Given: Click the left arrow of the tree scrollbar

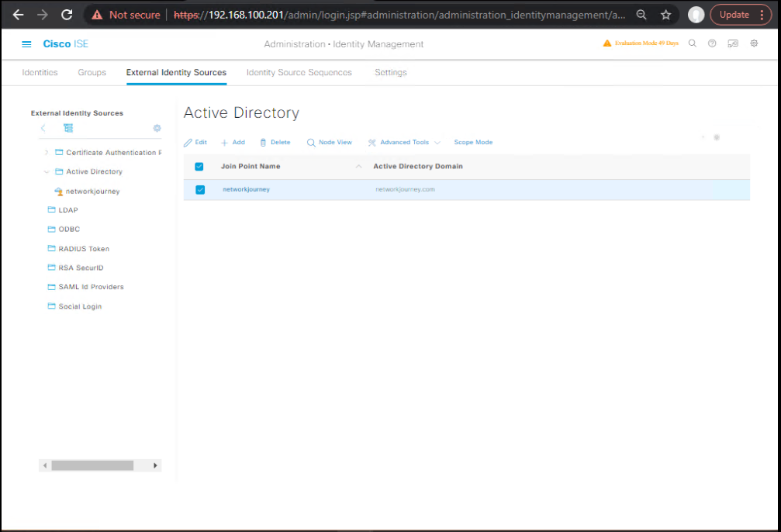Looking at the screenshot, I should click(45, 465).
